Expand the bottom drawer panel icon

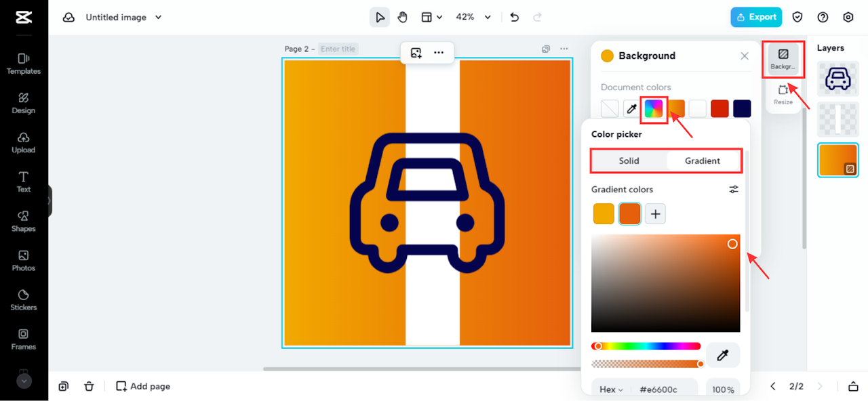(853, 386)
